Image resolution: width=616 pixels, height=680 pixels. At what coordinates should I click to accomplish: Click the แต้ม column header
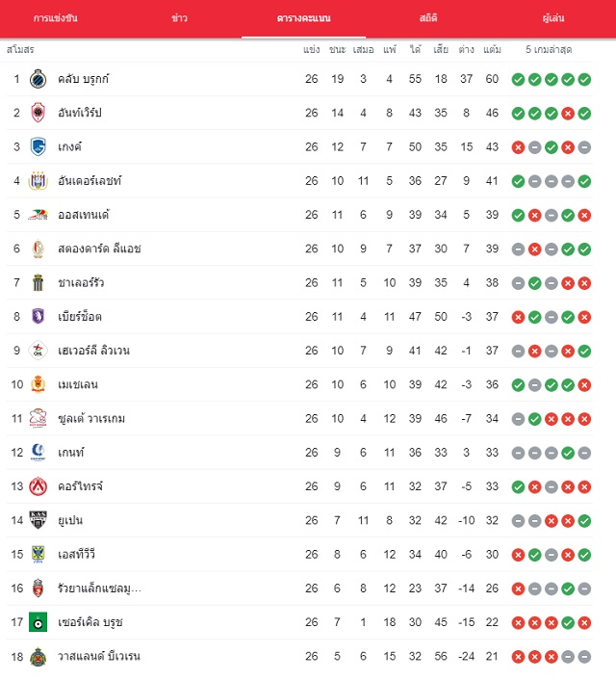coord(492,49)
